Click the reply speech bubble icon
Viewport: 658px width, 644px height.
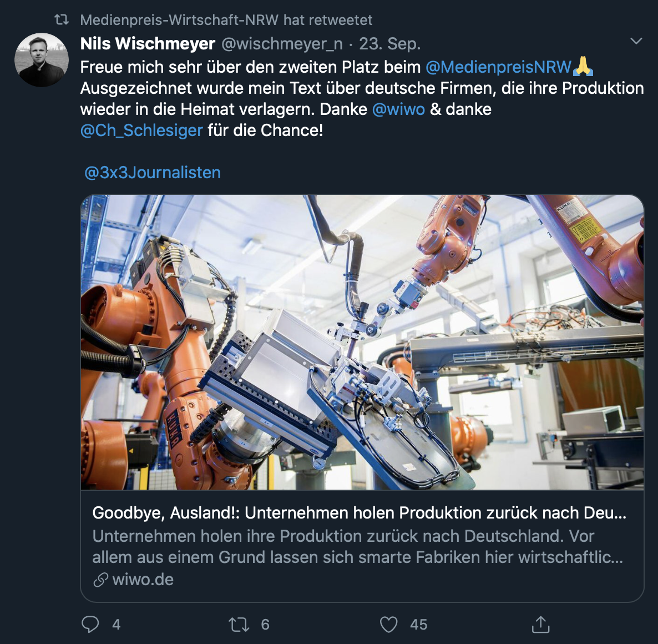coord(90,625)
